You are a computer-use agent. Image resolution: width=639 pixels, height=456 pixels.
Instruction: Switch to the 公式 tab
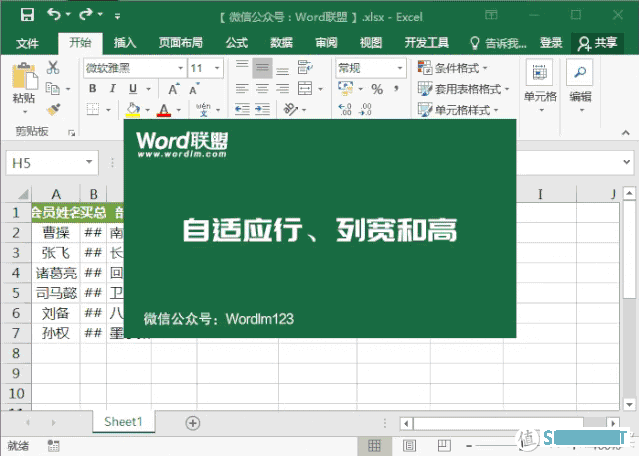[237, 42]
